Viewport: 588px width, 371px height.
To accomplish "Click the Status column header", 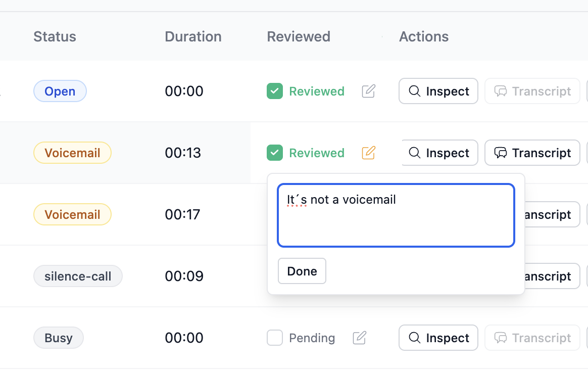I will (55, 37).
